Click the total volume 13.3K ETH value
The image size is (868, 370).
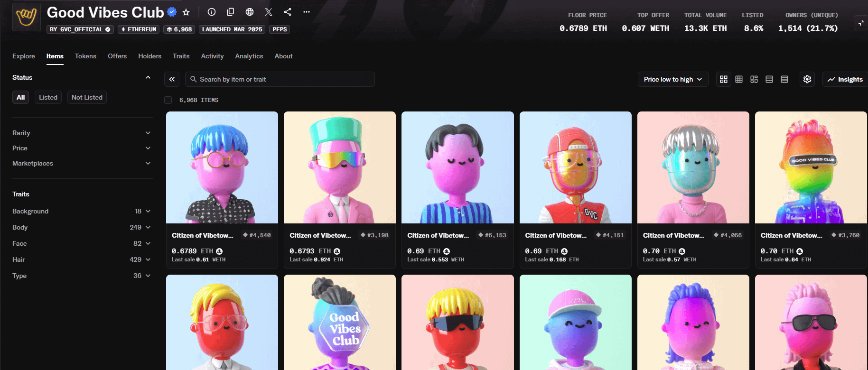click(706, 28)
